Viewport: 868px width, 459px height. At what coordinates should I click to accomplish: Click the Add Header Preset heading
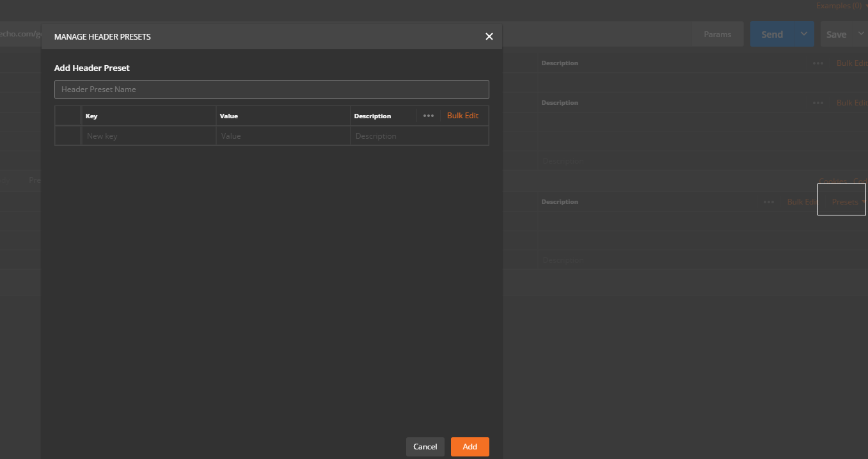point(92,68)
